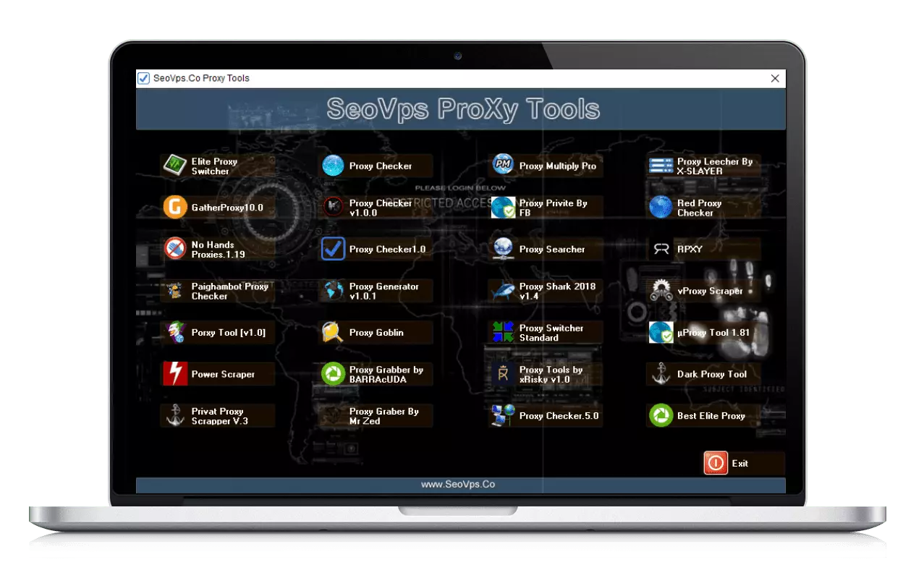Click the Exit button label
The image size is (924, 578).
(739, 464)
